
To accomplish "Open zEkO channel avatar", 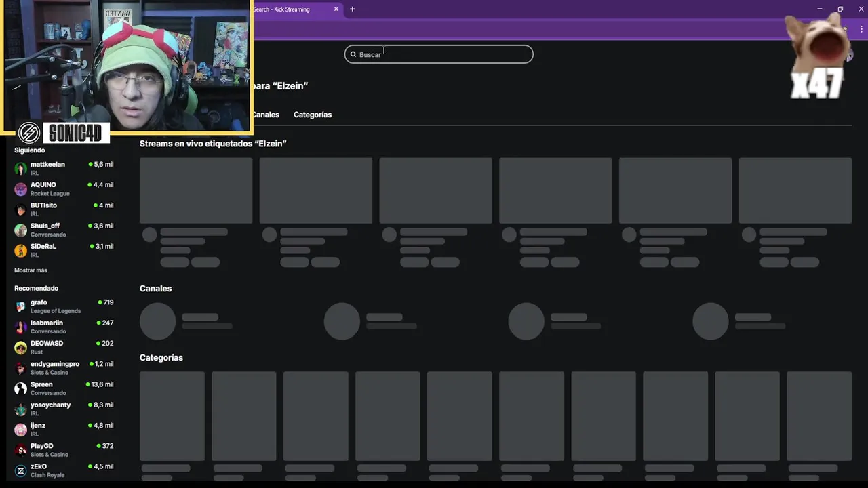I will point(20,470).
